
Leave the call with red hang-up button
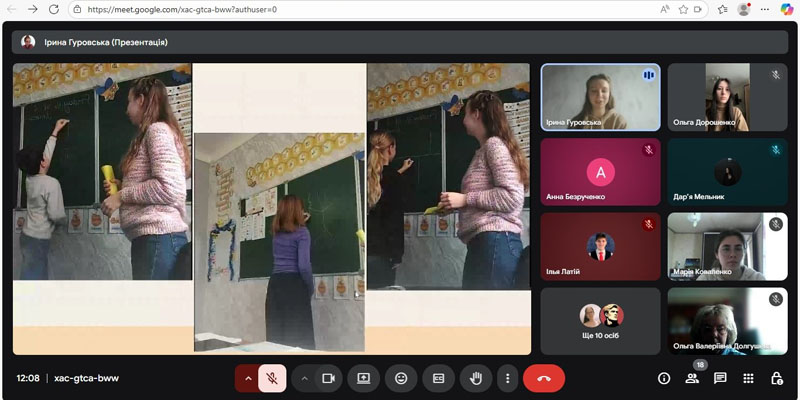coord(544,378)
